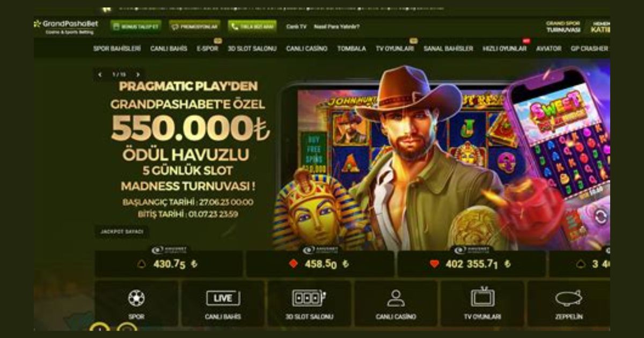Select Spor Bahisleri in the navigation menu
This screenshot has width=644, height=338.
click(117, 48)
